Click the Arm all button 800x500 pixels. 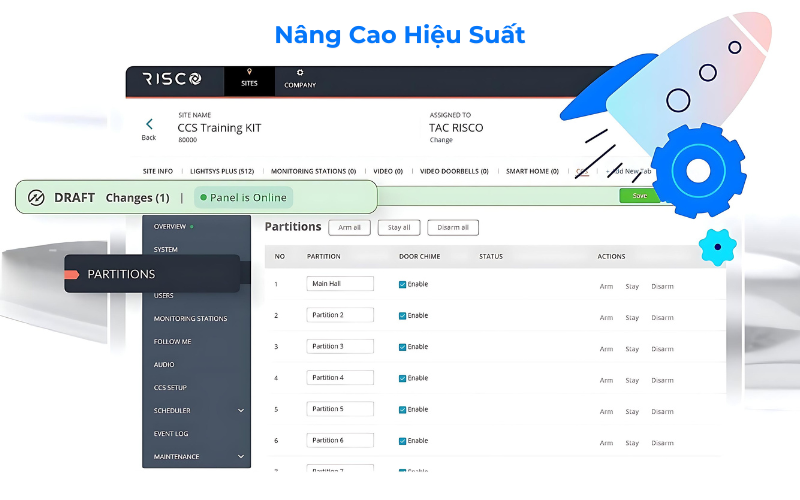pos(349,228)
